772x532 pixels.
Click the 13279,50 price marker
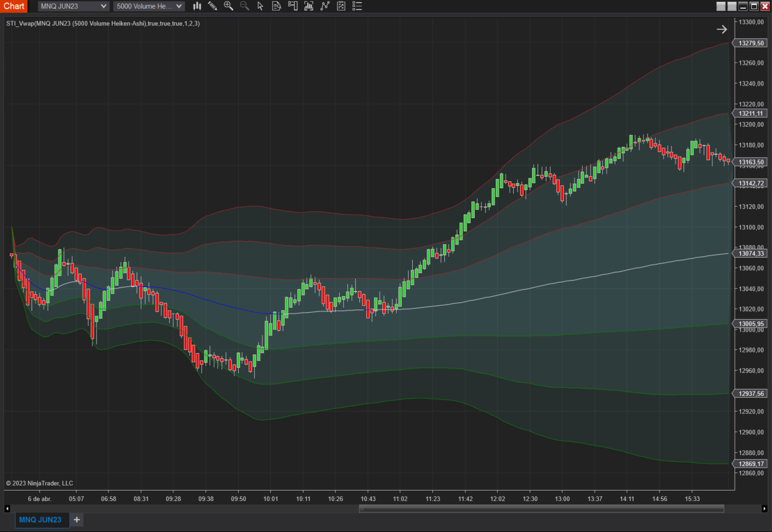(751, 43)
